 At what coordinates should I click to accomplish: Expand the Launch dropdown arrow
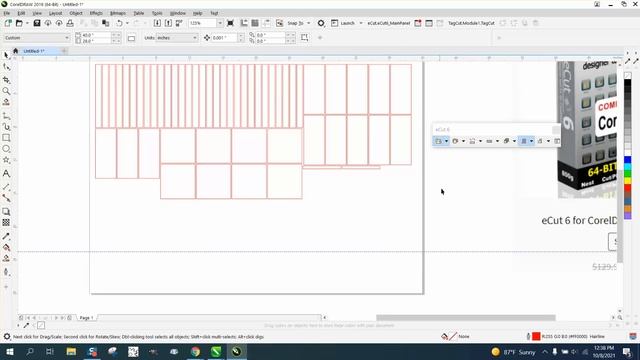click(361, 23)
